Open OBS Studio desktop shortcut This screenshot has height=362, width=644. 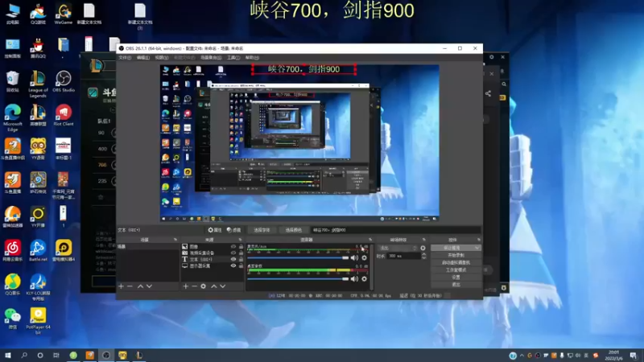64,81
